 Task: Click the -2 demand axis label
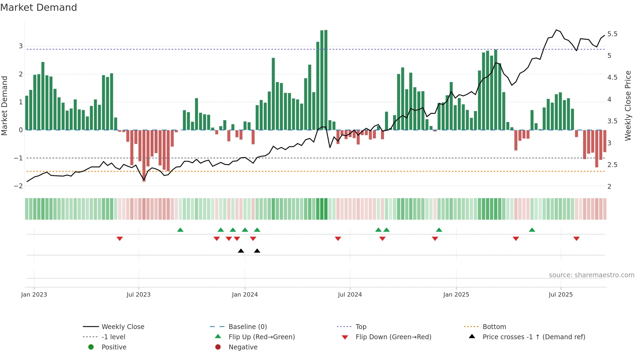18,186
